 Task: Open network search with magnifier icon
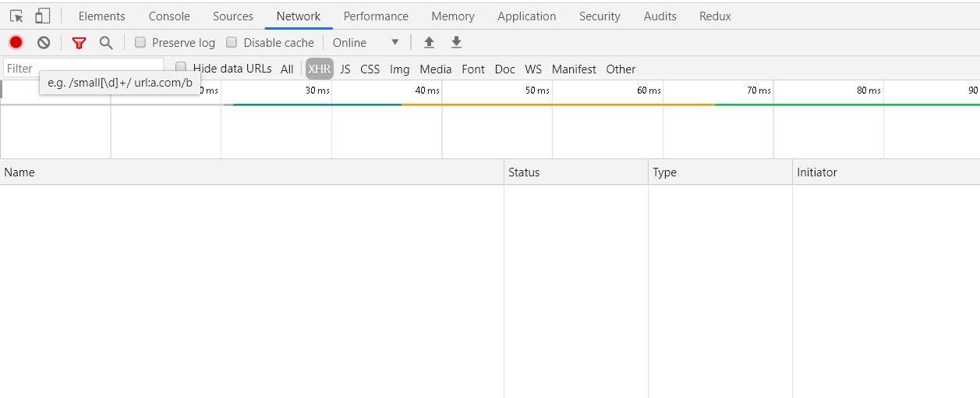pos(106,42)
